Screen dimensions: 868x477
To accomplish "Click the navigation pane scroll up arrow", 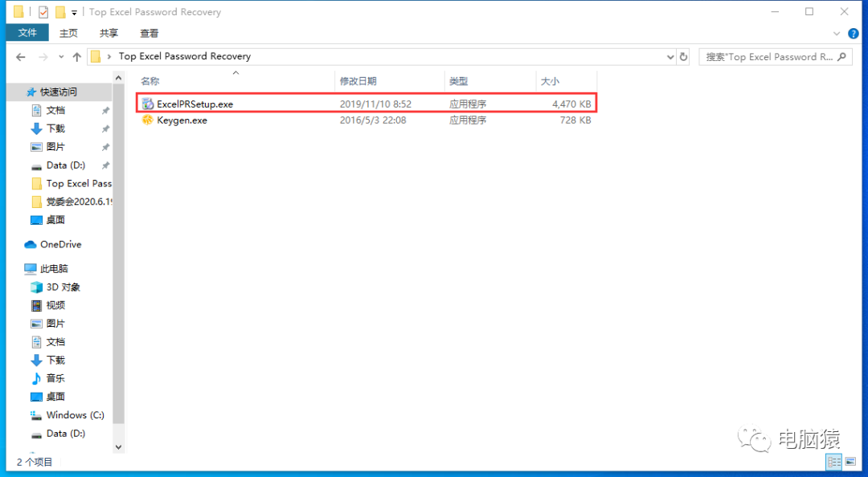I will click(x=118, y=78).
